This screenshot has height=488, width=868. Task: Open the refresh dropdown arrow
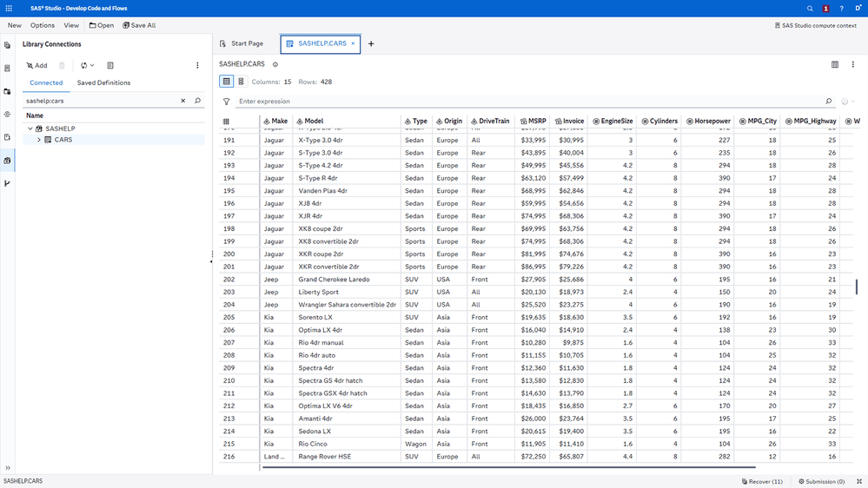click(92, 65)
